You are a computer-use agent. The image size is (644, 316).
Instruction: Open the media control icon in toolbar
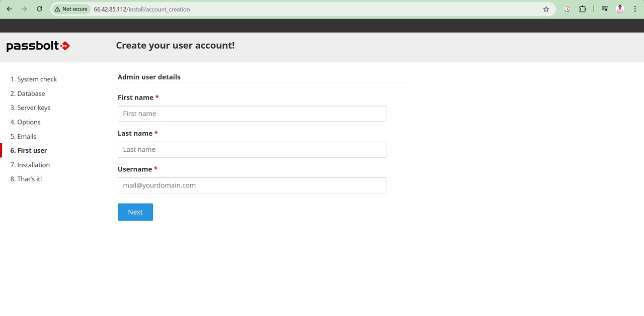[x=605, y=9]
